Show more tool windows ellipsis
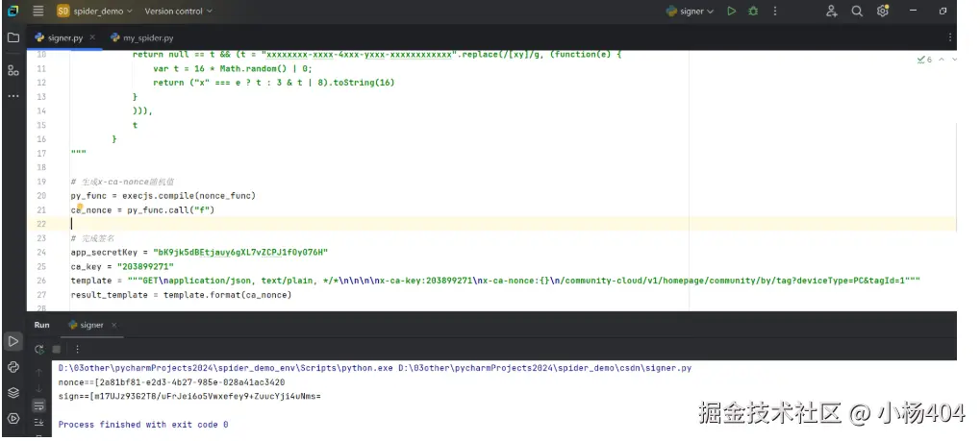Viewport: 980px width, 441px height. 13,96
